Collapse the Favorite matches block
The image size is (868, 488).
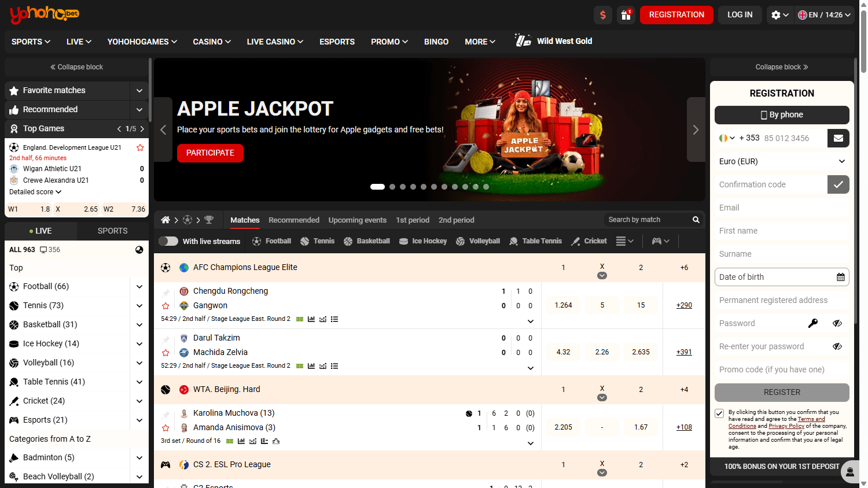pos(139,91)
